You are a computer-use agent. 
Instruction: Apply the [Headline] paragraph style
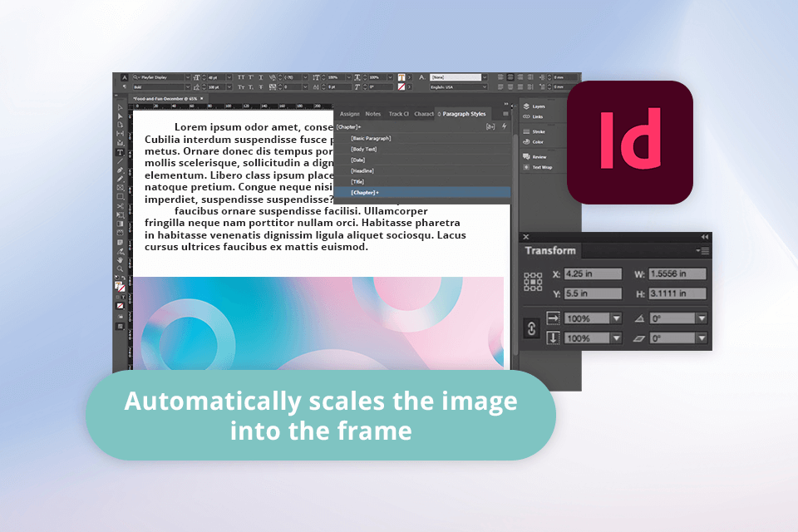pyautogui.click(x=422, y=170)
